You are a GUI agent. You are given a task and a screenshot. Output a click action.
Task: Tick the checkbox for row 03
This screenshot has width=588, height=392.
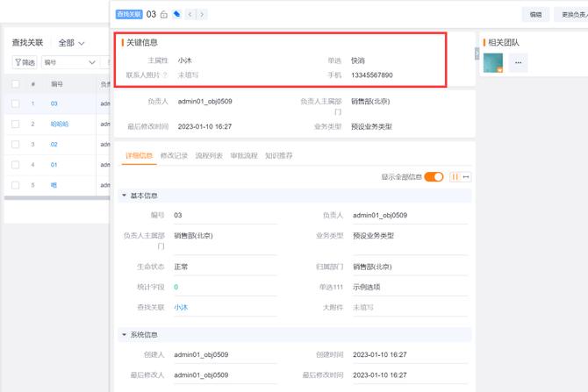(x=16, y=103)
